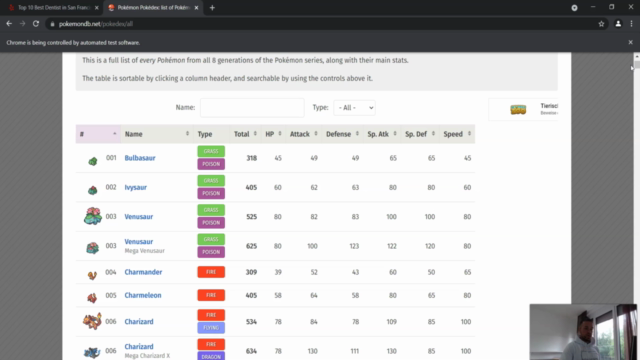Click the Bulbasaur sprite icon

(93, 161)
